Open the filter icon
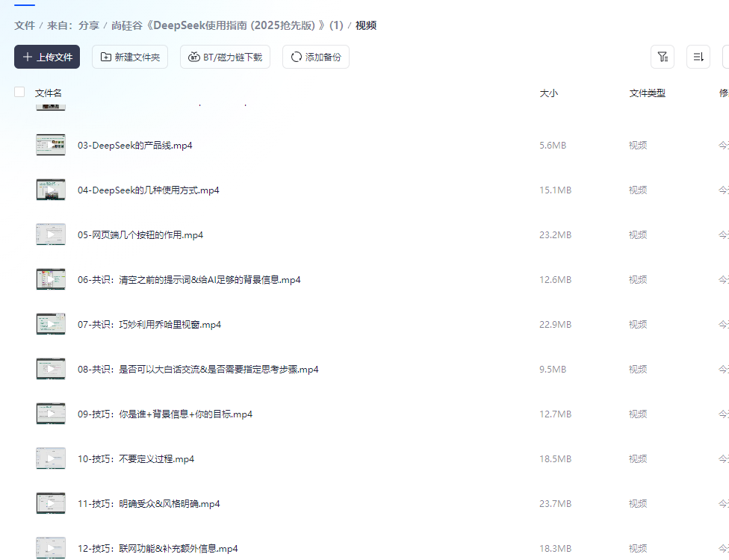Viewport: 729px width, 560px height. [x=663, y=57]
